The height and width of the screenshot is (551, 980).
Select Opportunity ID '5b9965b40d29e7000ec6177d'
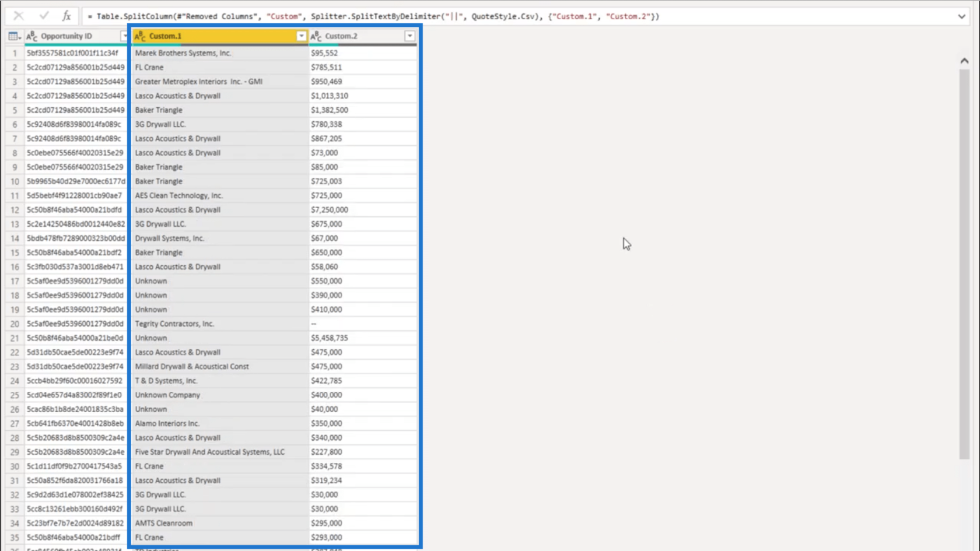coord(75,181)
